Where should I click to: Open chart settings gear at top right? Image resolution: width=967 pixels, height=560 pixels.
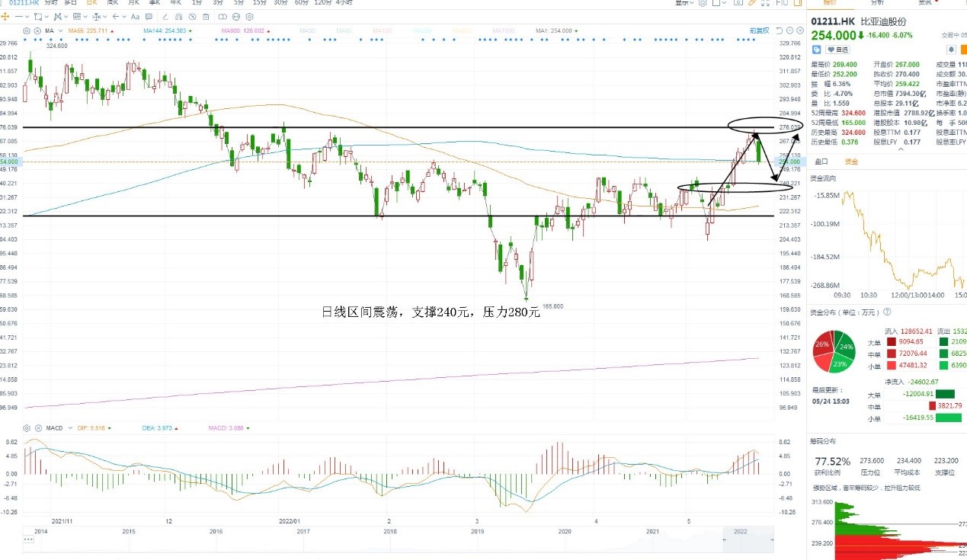tap(702, 3)
